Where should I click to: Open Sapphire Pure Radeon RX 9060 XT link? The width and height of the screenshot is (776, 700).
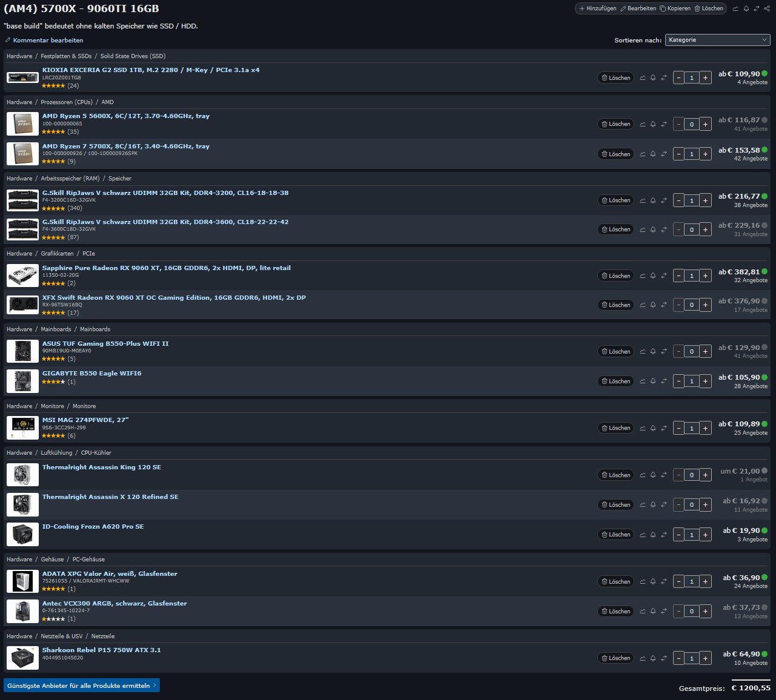(167, 268)
